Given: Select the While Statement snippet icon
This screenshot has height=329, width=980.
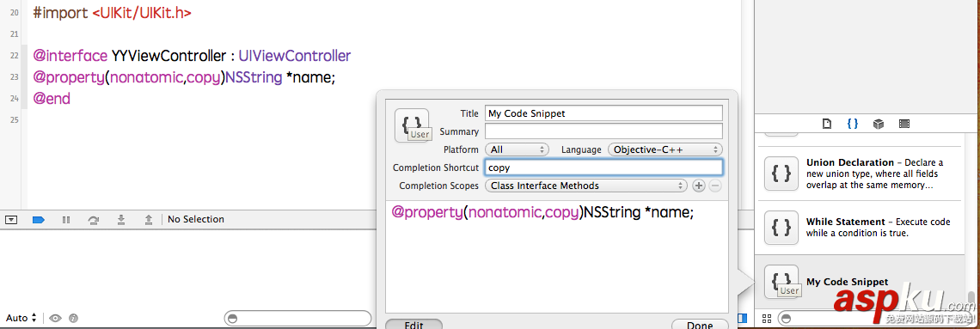Looking at the screenshot, I should point(781,228).
